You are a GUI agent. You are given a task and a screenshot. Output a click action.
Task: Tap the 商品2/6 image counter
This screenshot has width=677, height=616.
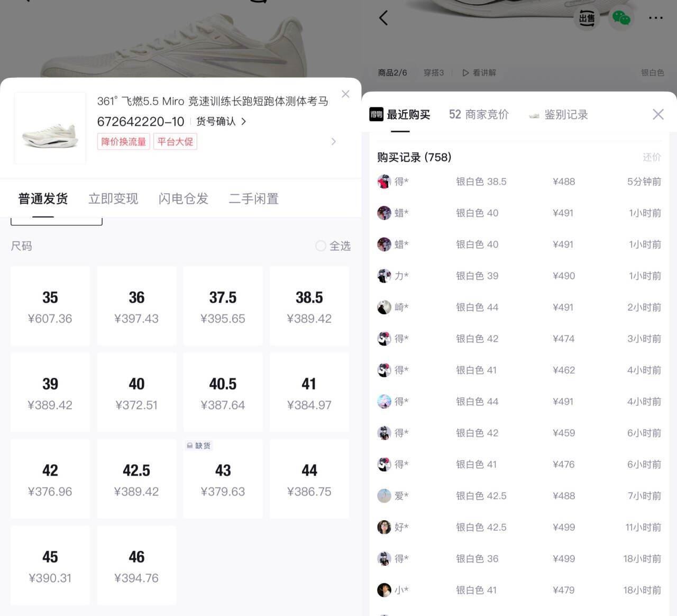[x=392, y=73]
